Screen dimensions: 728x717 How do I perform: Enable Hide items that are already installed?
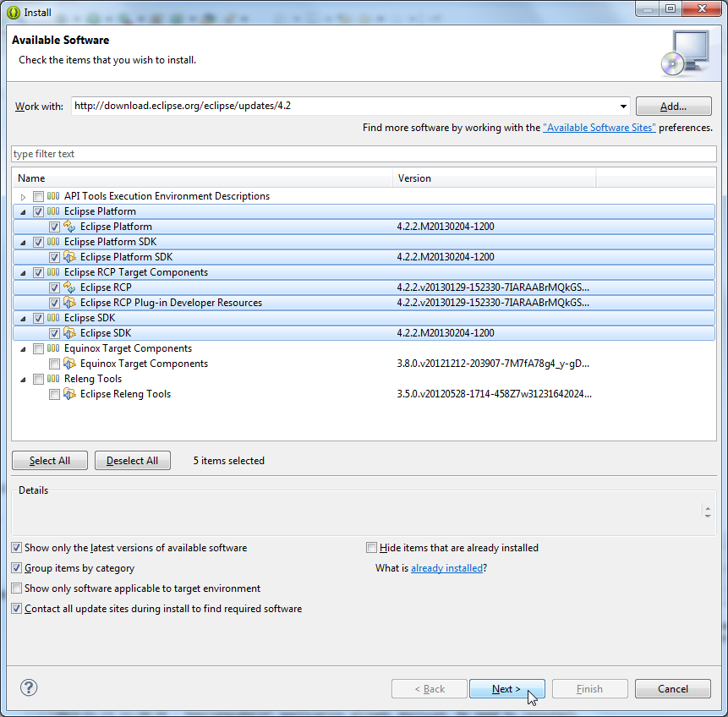[x=371, y=548]
